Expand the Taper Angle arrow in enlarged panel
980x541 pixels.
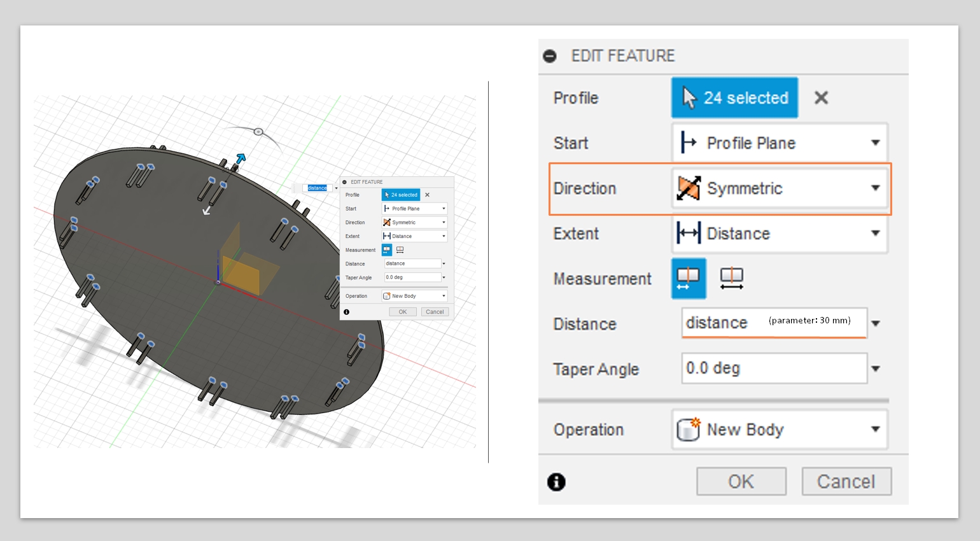(x=876, y=369)
